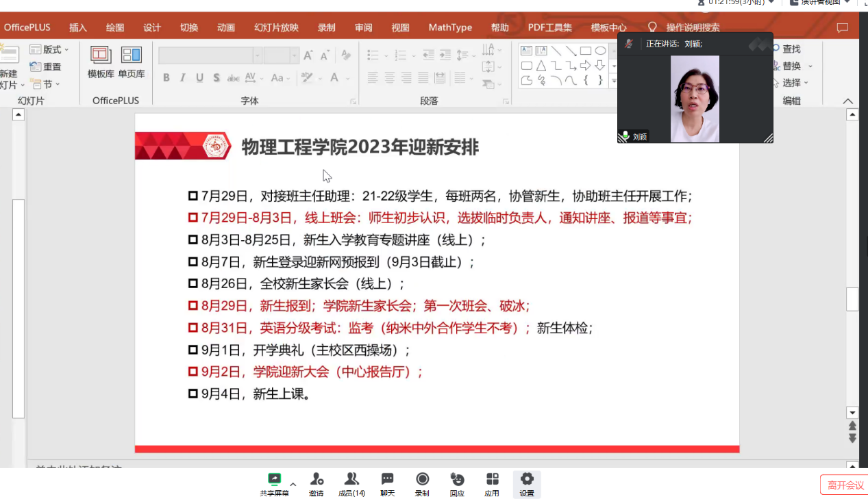Open the 模板库 template library
Screen dimensions: 868x501
(101, 62)
